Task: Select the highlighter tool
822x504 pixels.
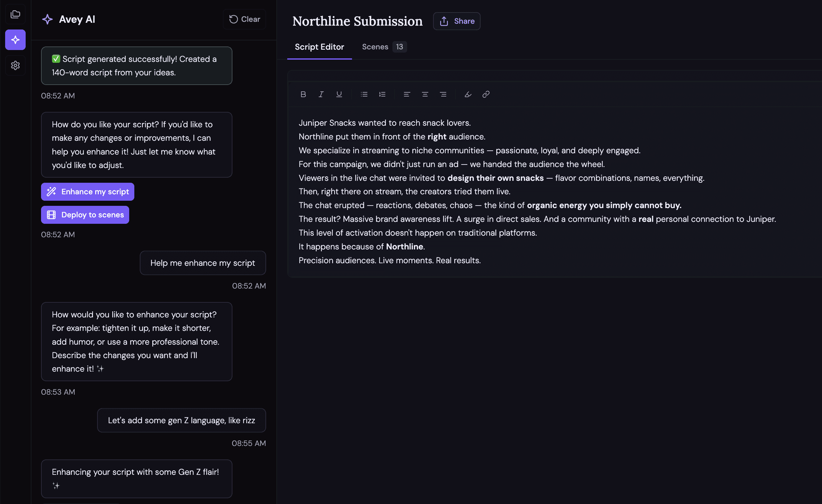Action: point(468,94)
